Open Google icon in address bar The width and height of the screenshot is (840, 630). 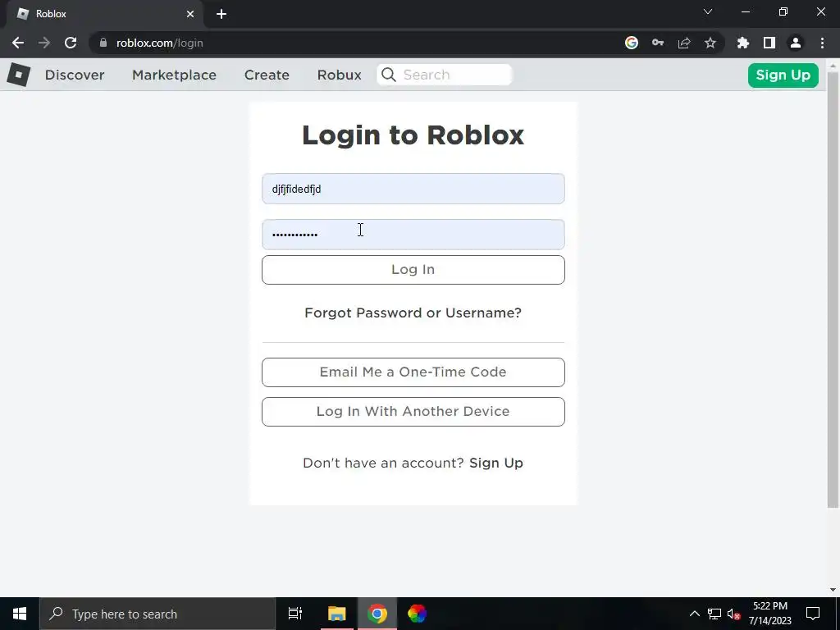[632, 43]
